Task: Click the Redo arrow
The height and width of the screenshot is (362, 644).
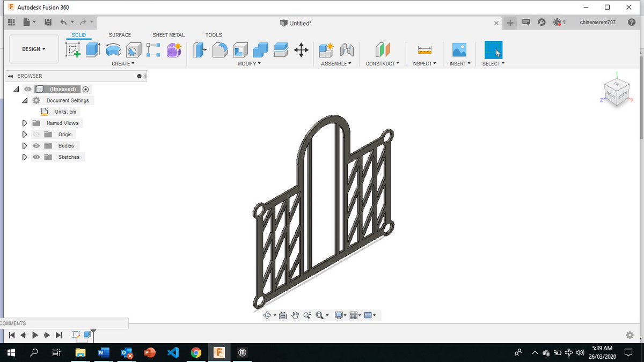Action: tap(83, 22)
